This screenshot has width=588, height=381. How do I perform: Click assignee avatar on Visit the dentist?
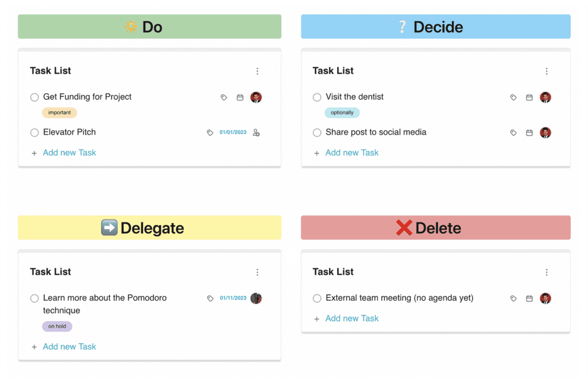pos(546,97)
